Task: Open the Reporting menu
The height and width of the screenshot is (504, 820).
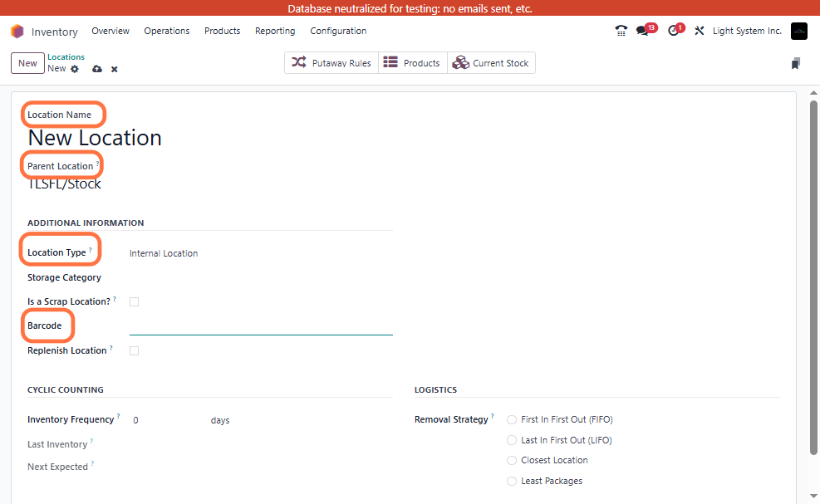Action: click(275, 31)
